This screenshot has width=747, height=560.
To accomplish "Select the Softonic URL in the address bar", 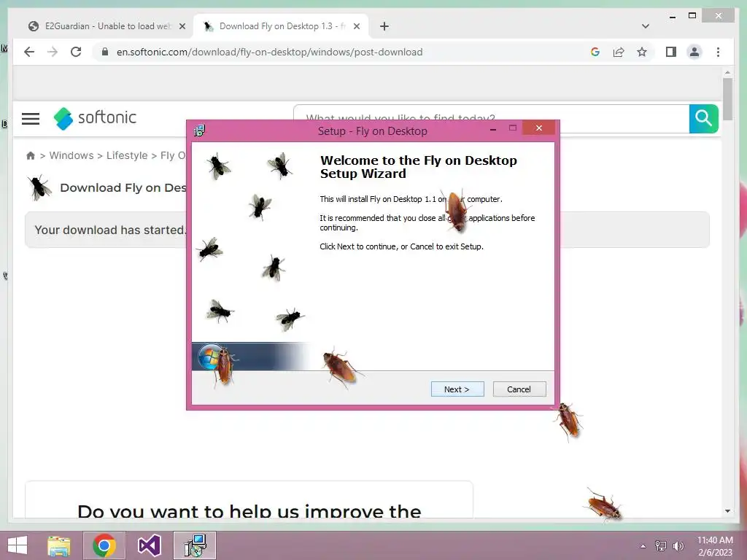I will [270, 52].
